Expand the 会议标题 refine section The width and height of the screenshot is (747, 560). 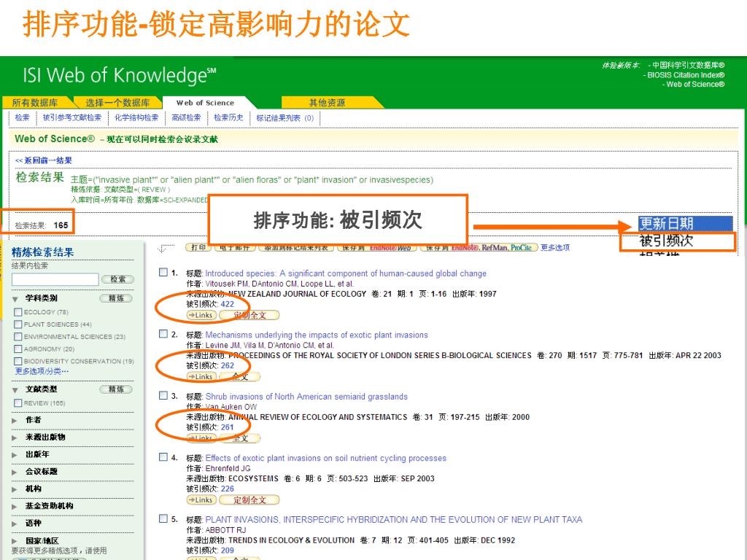(15, 472)
